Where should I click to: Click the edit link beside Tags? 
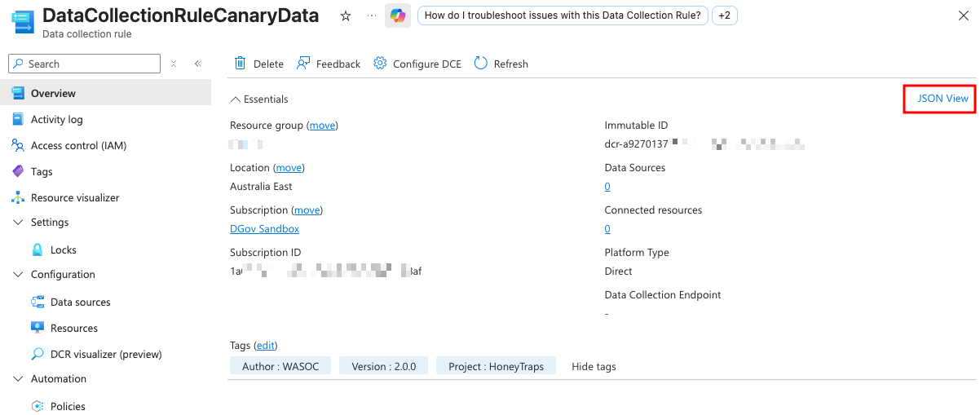tap(265, 345)
